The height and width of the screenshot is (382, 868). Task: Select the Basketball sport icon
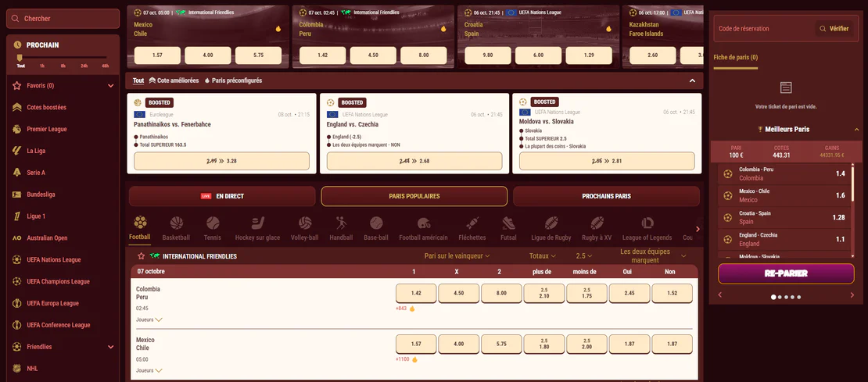(177, 223)
